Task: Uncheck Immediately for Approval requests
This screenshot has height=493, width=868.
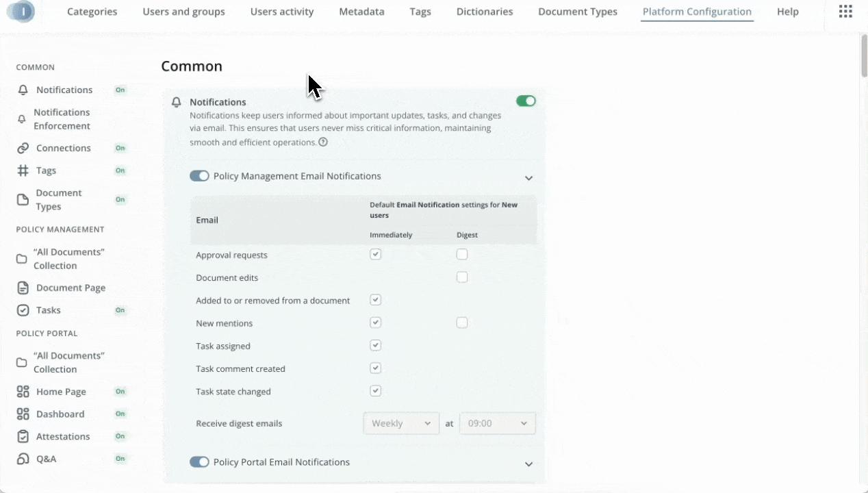Action: tap(375, 253)
